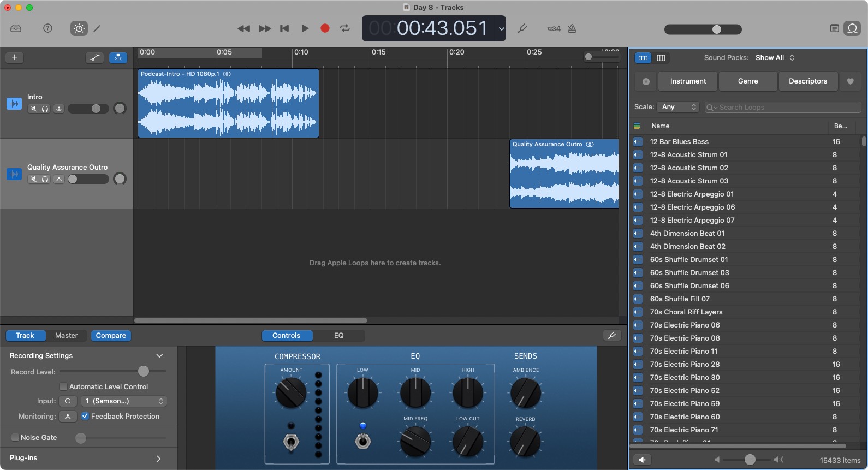Screen dimensions: 868x470
Task: Switch to the Controls tab
Action: coord(286,336)
